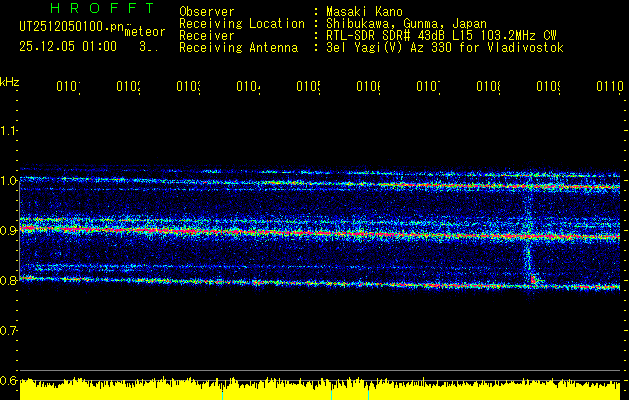This screenshot has height=400, width=629.
Task: Click the 1.1 kHz frequency label
Action: (10, 131)
